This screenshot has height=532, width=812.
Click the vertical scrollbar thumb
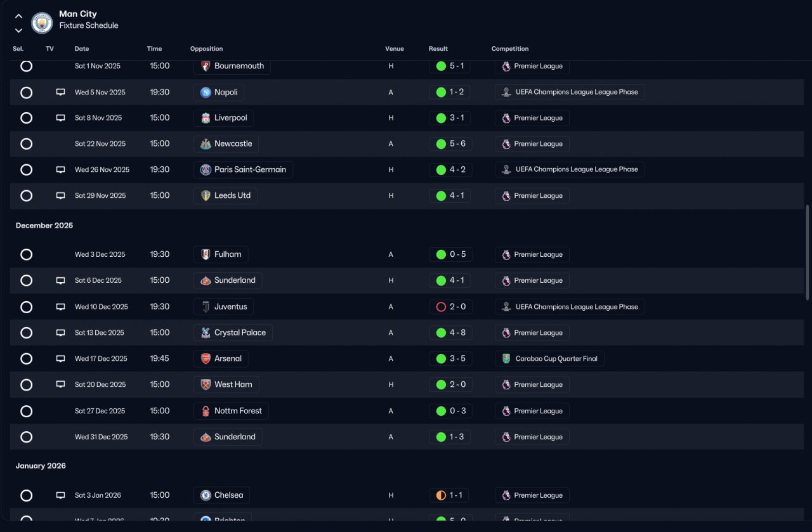point(807,249)
